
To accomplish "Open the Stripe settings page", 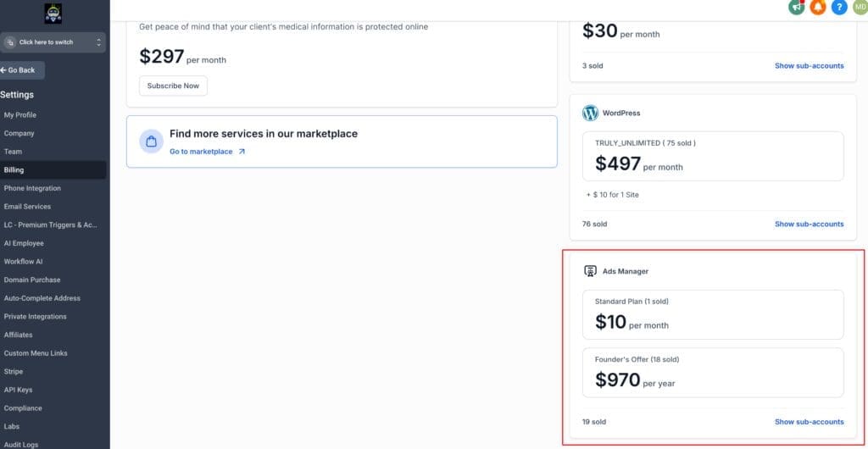I will pos(14,372).
